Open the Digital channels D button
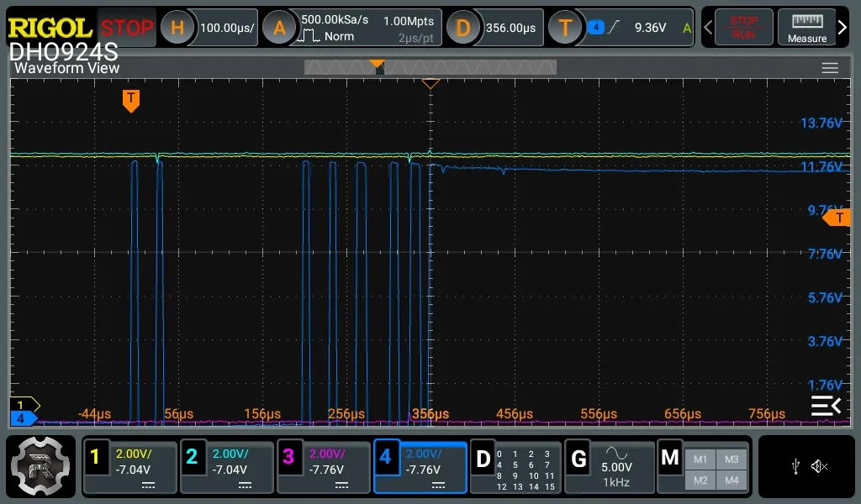Image resolution: width=861 pixels, height=504 pixels. coord(483,459)
